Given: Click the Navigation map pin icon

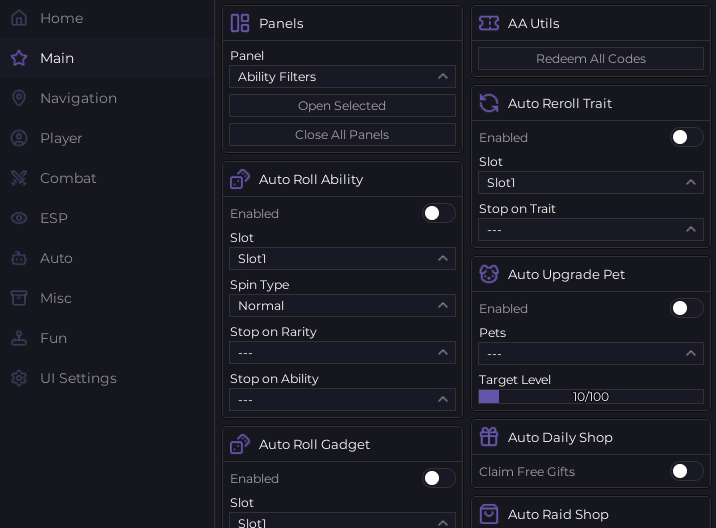Looking at the screenshot, I should coord(19,98).
